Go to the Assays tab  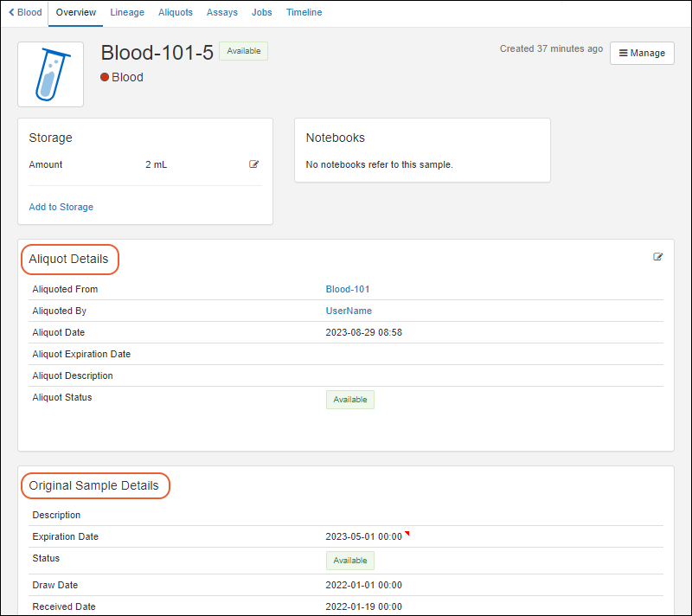pyautogui.click(x=222, y=13)
